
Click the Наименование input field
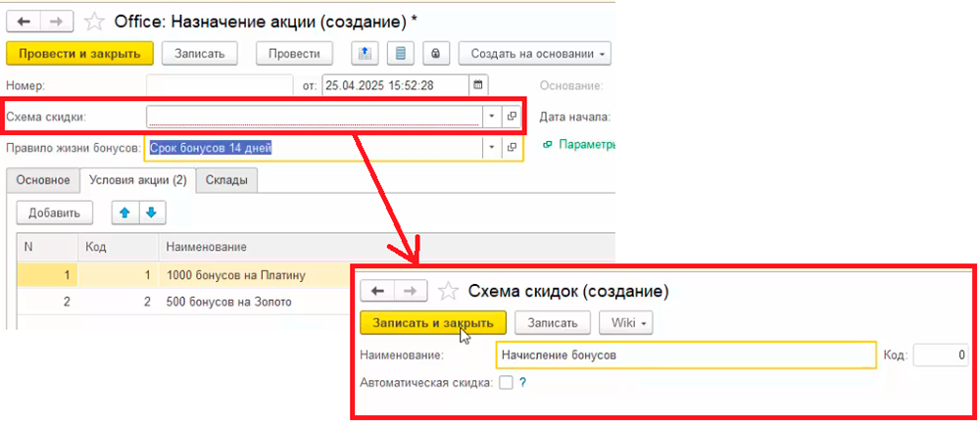[x=686, y=354]
